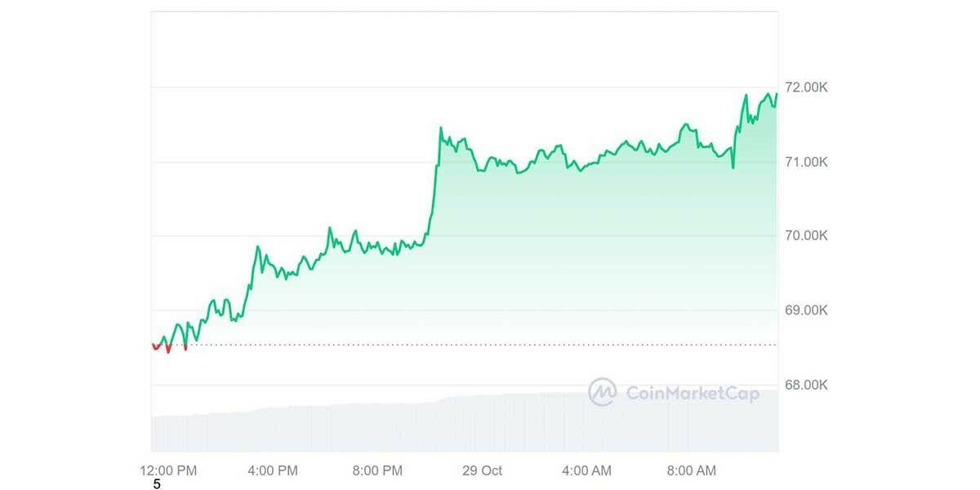
Task: Select the 8:00 PM time label
Action: [x=376, y=470]
